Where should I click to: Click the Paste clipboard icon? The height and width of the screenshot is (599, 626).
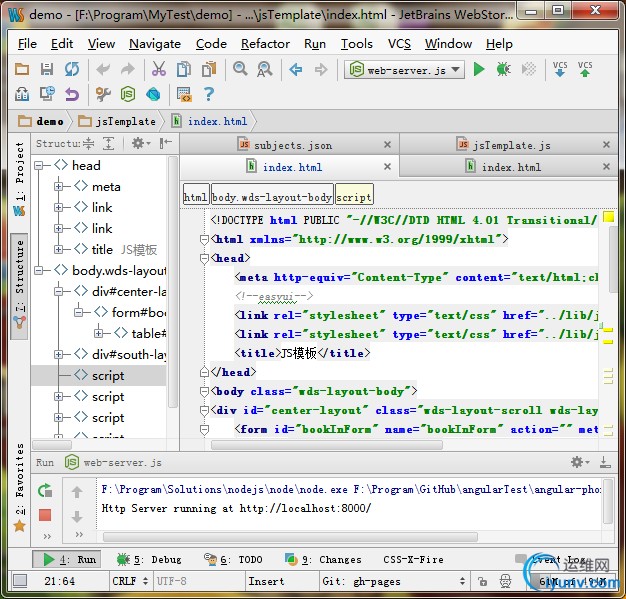pos(209,69)
